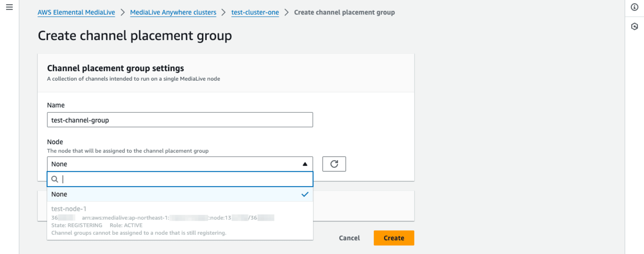Screen dimensions: 644x254
Task: Click the node ARN text for ap-northeast-1
Action: [x=178, y=218]
